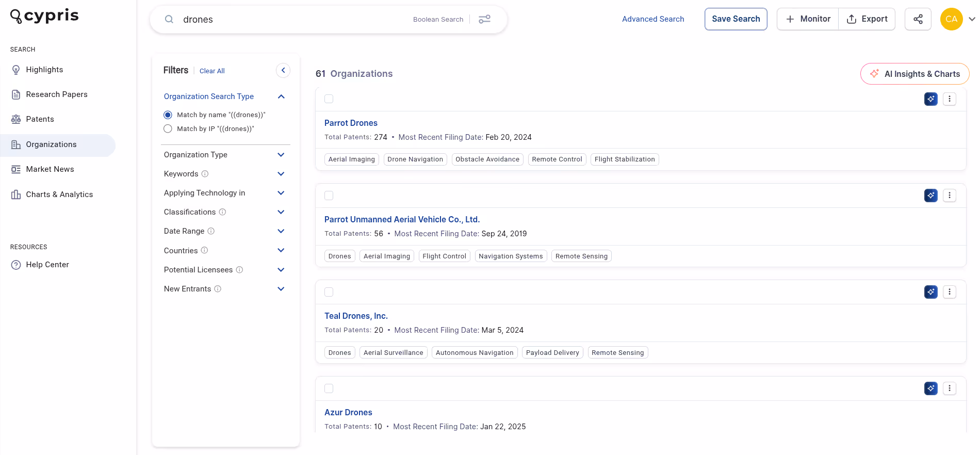Click Potential Licensees info icon
980x455 pixels.
[x=239, y=270]
